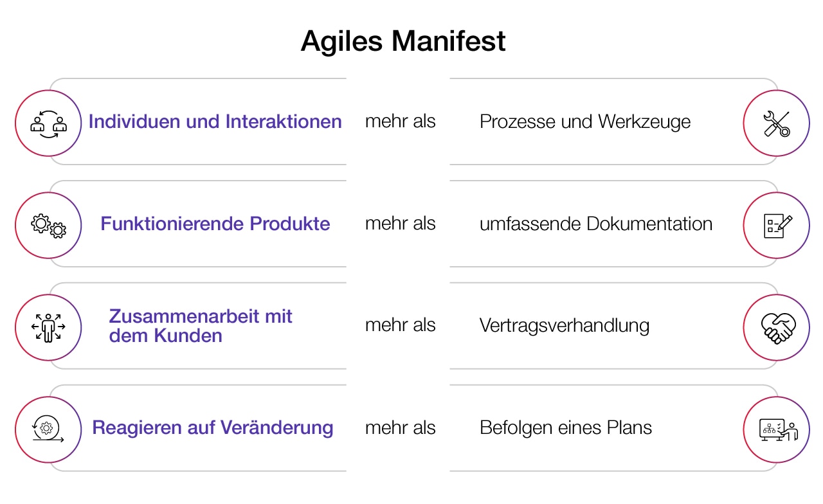Click the handshake heart icon
Screen dimensions: 823x504
coord(776,327)
